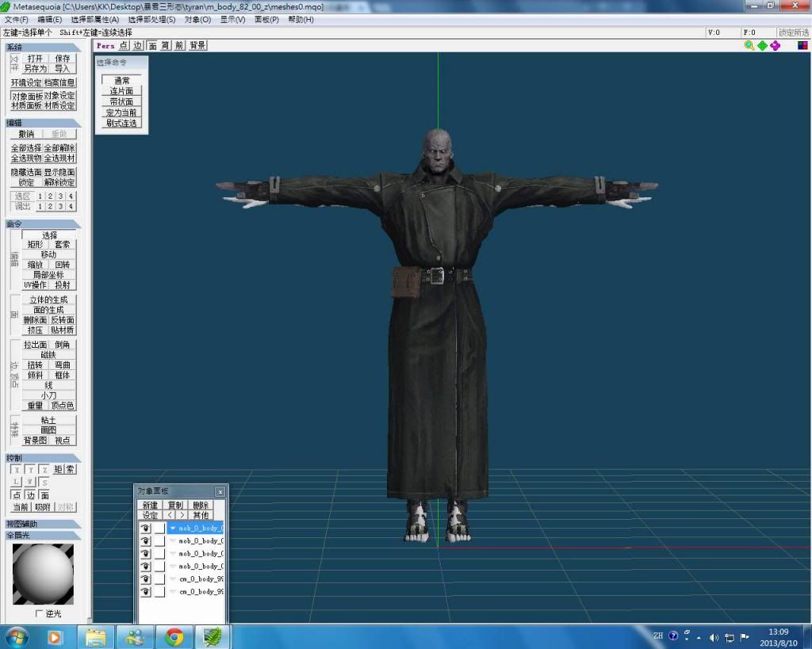The image size is (812, 649).
Task: Click 新建 in the object panel
Action: coord(150,505)
